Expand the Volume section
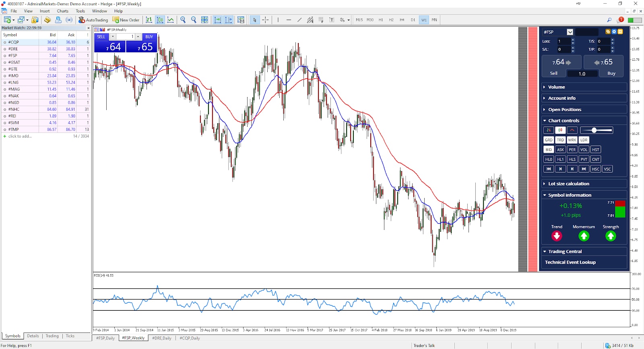 pos(584,87)
